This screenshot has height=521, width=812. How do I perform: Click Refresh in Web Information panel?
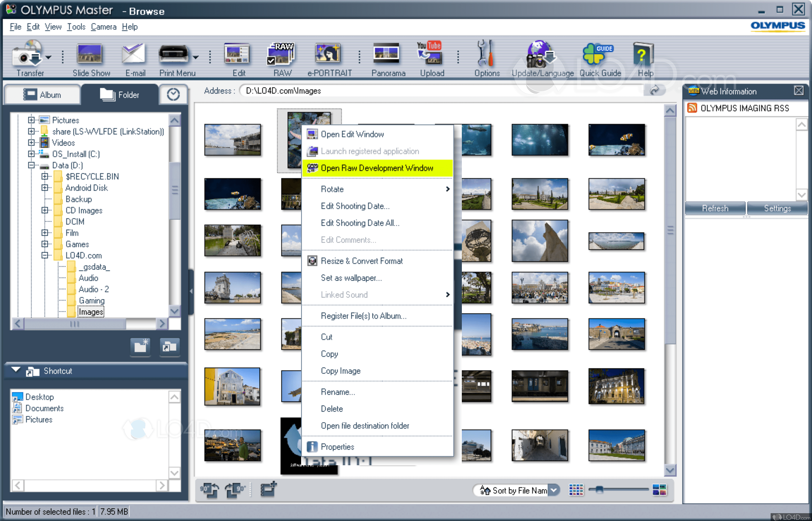pyautogui.click(x=715, y=208)
